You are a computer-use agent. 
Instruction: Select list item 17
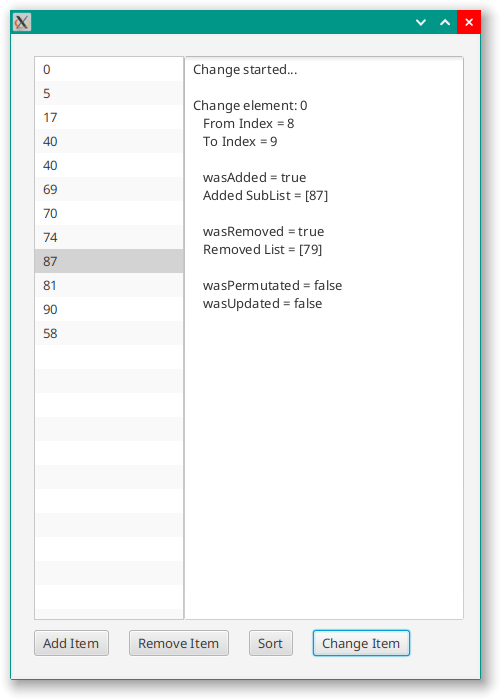click(x=109, y=117)
